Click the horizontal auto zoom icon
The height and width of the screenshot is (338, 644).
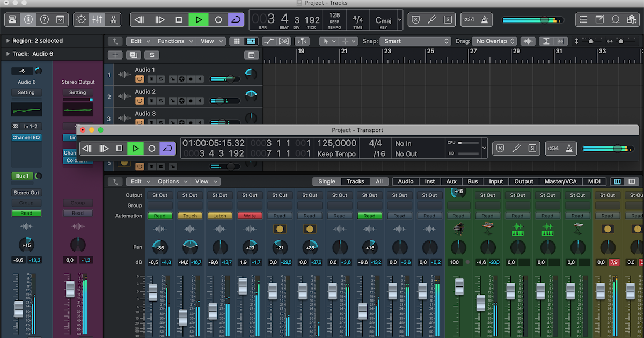click(x=561, y=41)
